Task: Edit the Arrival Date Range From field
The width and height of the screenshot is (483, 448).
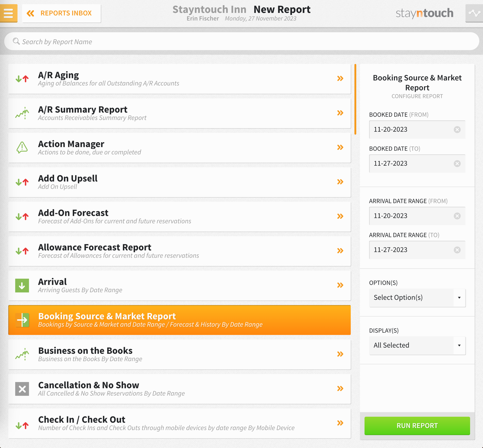Action: click(x=417, y=216)
